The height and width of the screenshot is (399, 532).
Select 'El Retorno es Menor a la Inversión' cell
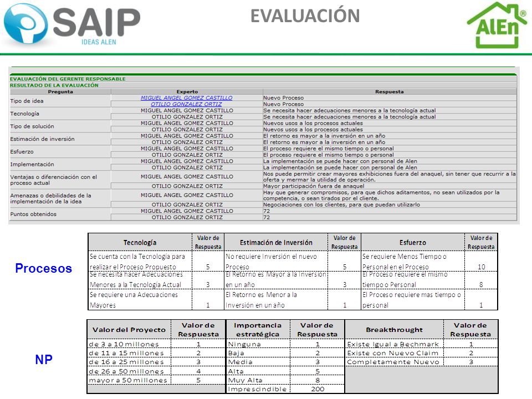pyautogui.click(x=276, y=300)
